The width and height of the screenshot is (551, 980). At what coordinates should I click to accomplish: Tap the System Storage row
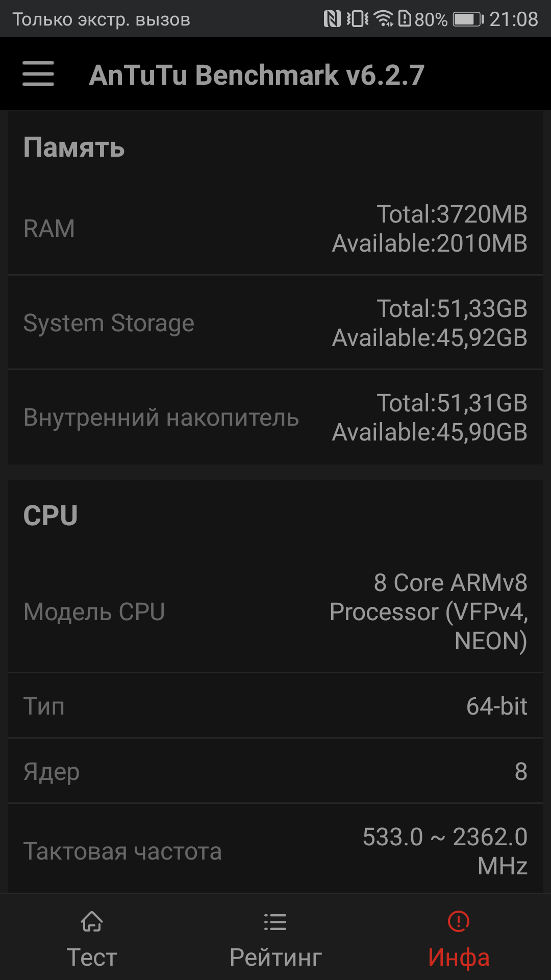(x=275, y=323)
